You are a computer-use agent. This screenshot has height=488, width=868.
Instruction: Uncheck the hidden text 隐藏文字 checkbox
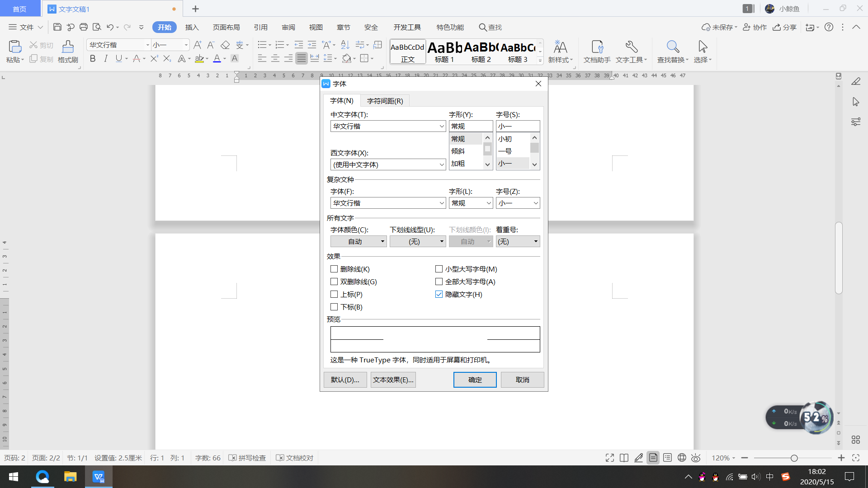[x=439, y=294]
